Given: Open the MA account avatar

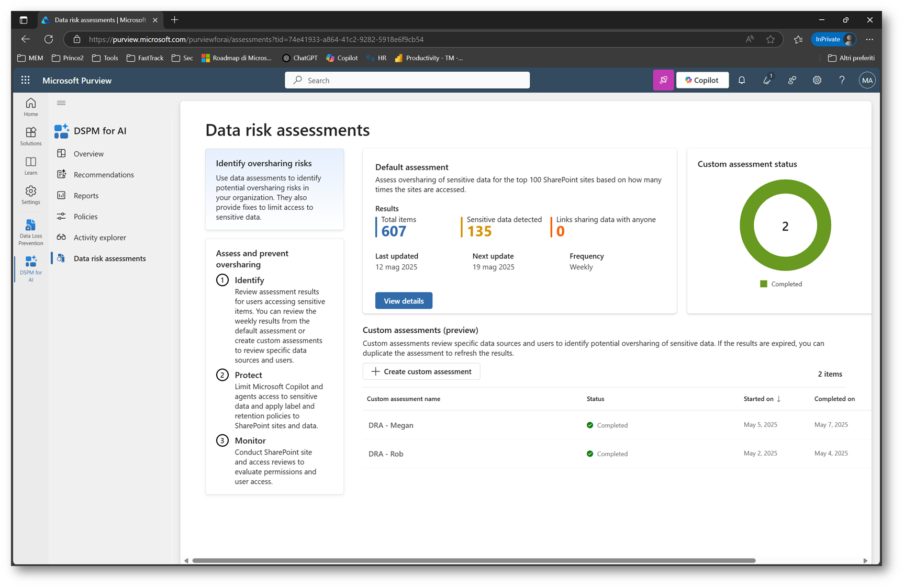Looking at the screenshot, I should (x=867, y=80).
